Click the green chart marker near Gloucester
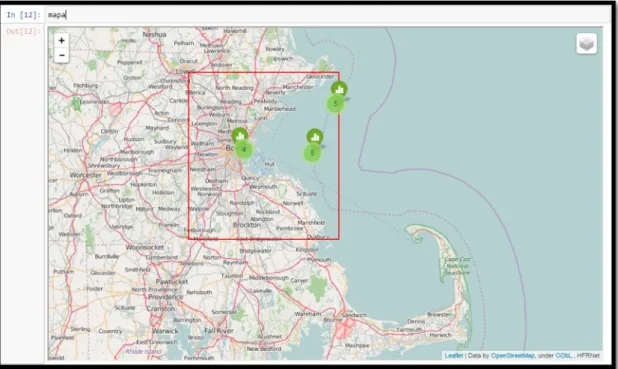Screen dimensions: 618x369 pos(339,89)
